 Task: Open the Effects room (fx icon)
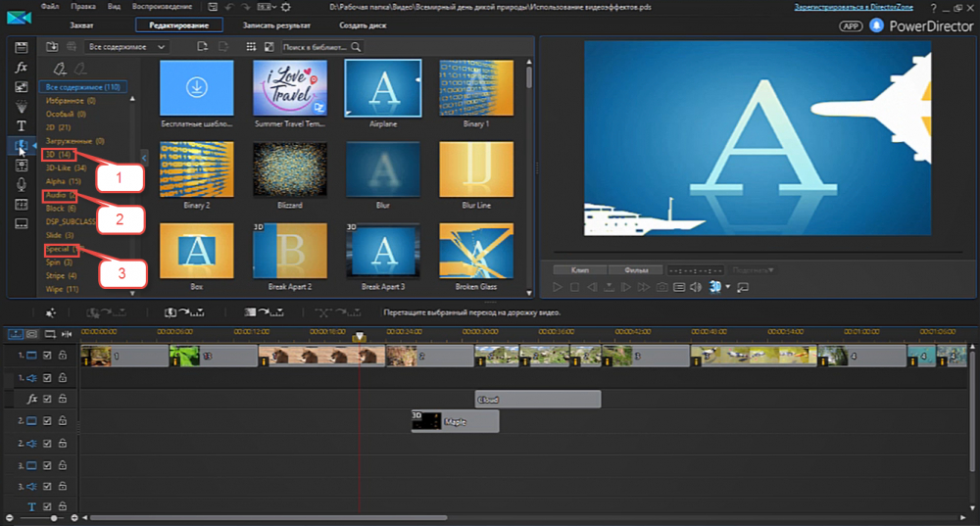(21, 68)
